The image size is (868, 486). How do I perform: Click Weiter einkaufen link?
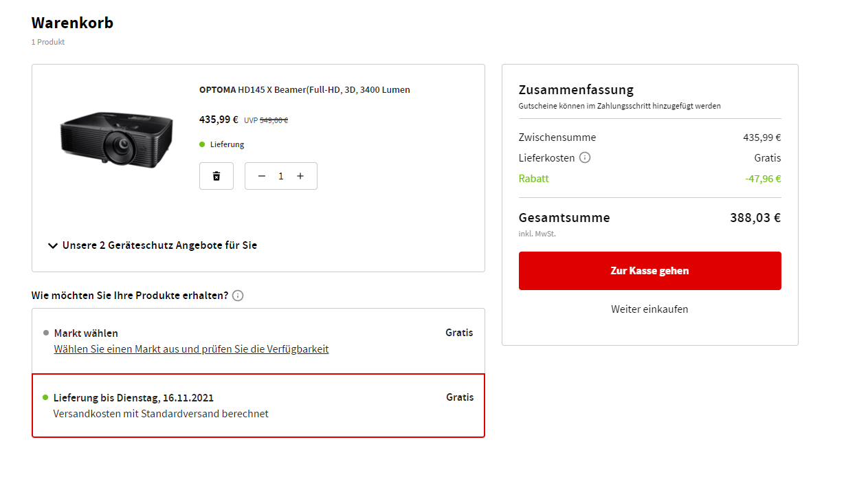[x=649, y=309]
